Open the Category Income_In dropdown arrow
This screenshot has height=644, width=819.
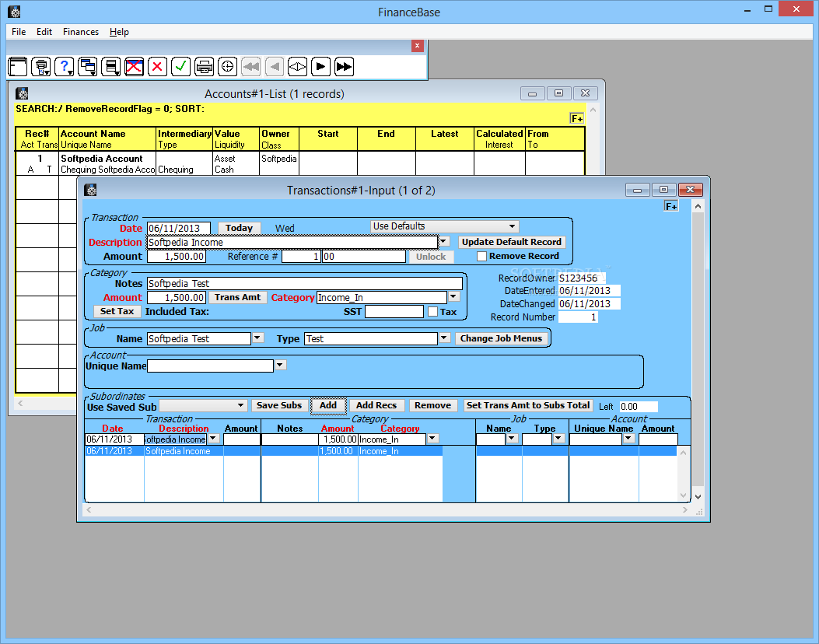(453, 296)
